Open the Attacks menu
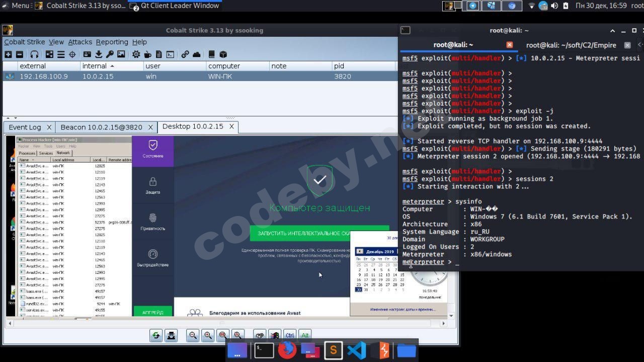 [x=80, y=42]
